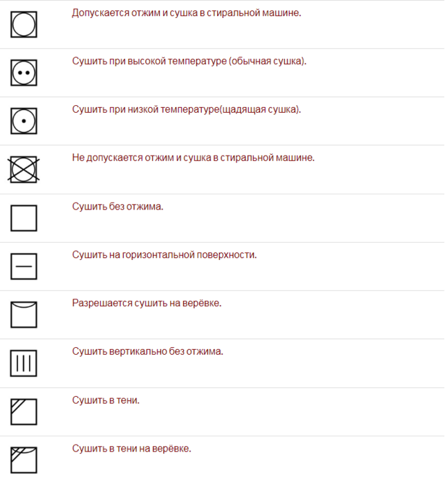Click 'Сушить вертикально без отжима' text

point(147,351)
